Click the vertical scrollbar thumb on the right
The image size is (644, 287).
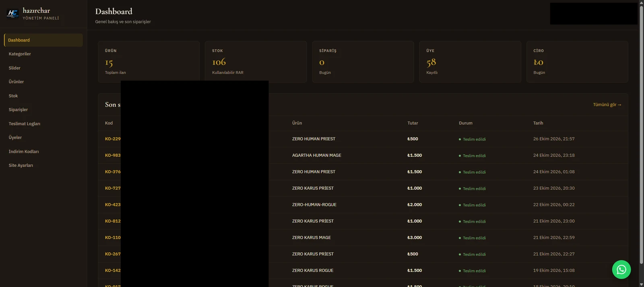click(x=641, y=135)
